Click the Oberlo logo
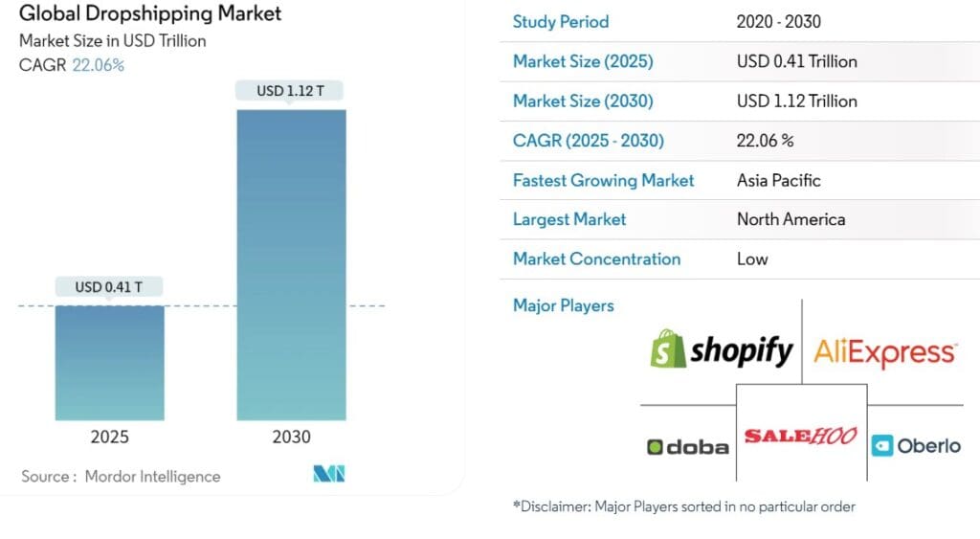The width and height of the screenshot is (980, 539). pyautogui.click(x=916, y=446)
